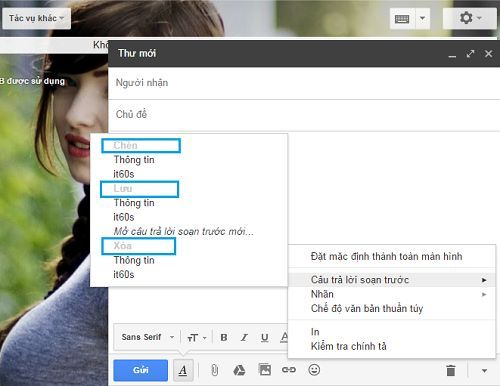Select Đặt mặc định thành toàn màn hình
The height and width of the screenshot is (386, 500).
pos(392,256)
